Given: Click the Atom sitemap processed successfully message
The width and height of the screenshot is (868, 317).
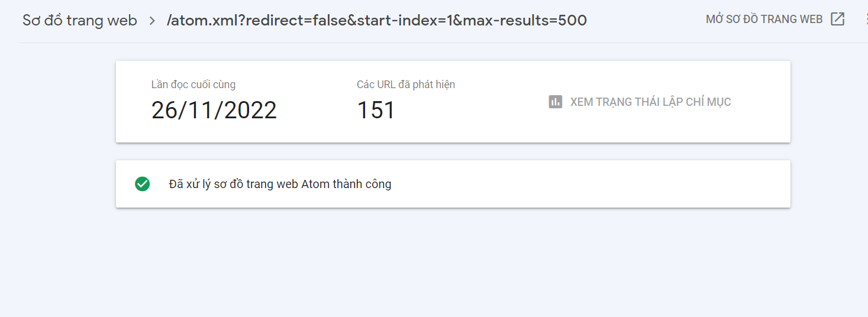Looking at the screenshot, I should [280, 184].
